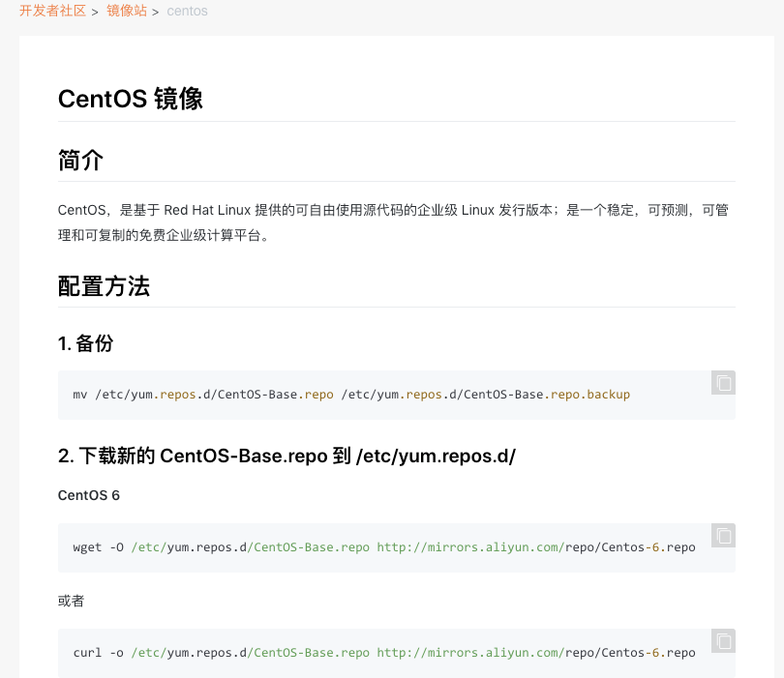Click the 1. 备份 subheading
Image resolution: width=784 pixels, height=678 pixels.
85,343
